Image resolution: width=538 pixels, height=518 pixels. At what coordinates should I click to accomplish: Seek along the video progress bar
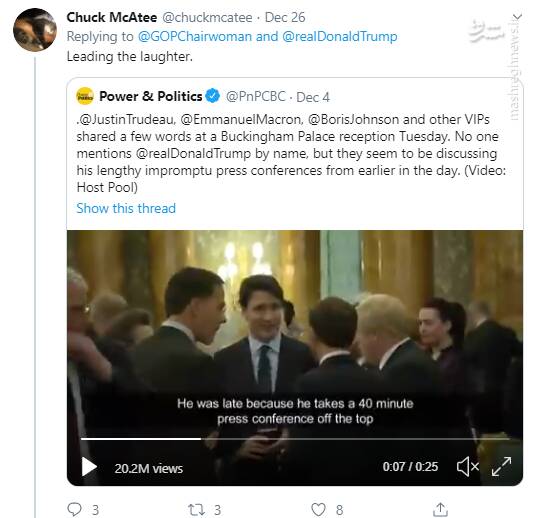coord(295,439)
